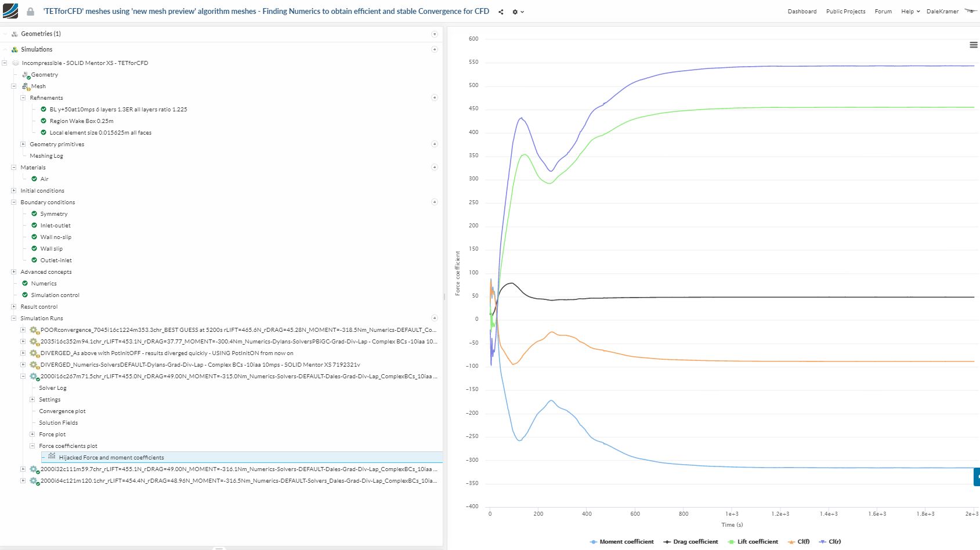Open the Forum link

[x=883, y=12]
